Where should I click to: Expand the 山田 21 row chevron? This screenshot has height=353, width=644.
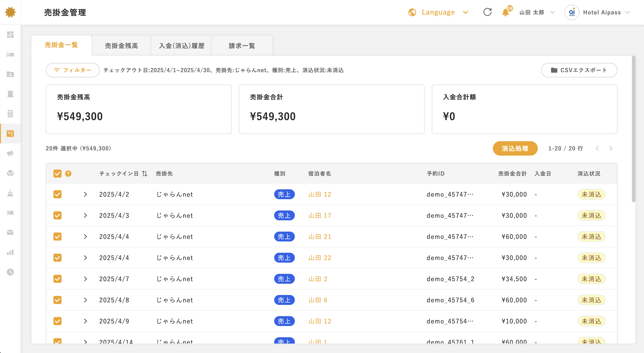pyautogui.click(x=86, y=237)
